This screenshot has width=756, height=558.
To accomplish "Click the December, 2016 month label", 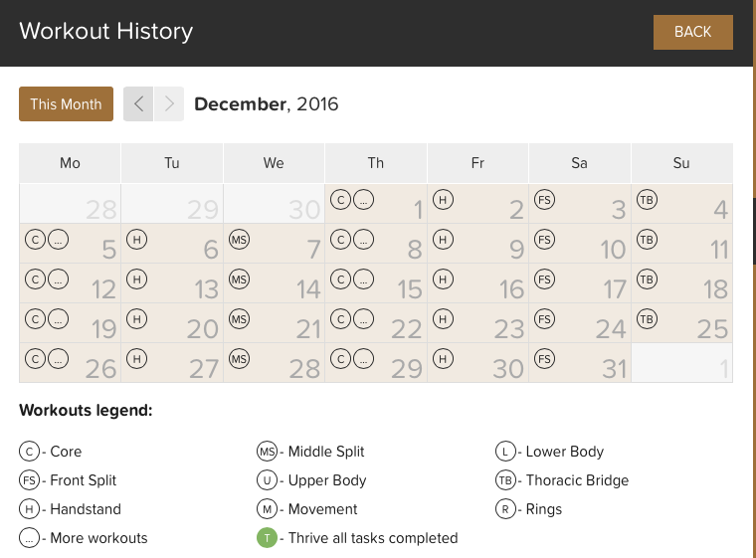I will pos(267,104).
